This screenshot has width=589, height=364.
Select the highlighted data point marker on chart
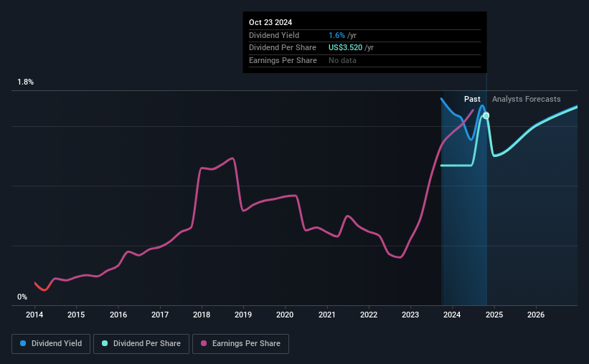click(486, 115)
